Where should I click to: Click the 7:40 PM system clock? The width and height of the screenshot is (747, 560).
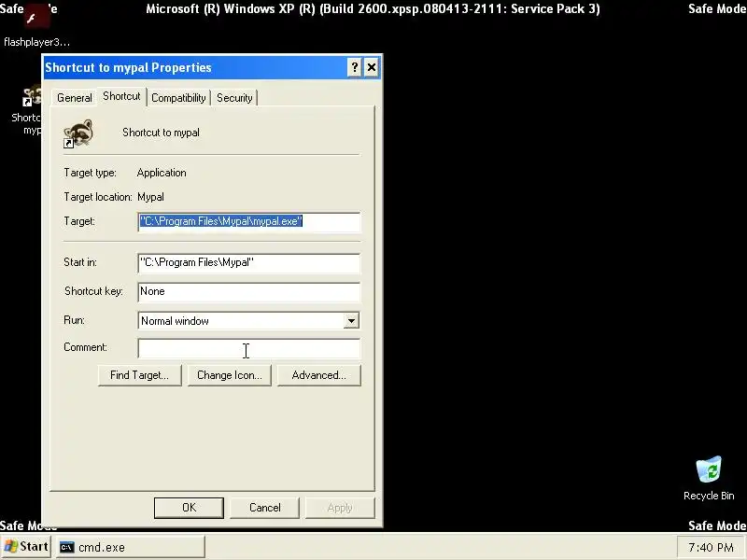(x=711, y=548)
